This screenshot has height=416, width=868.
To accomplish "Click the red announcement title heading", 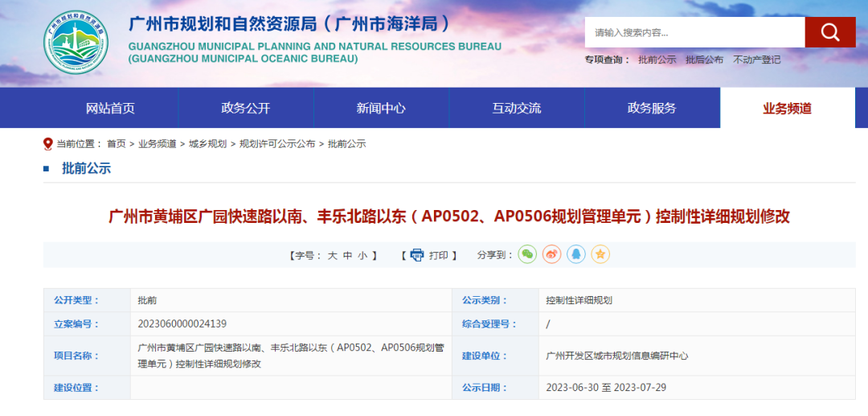I will pos(449,216).
